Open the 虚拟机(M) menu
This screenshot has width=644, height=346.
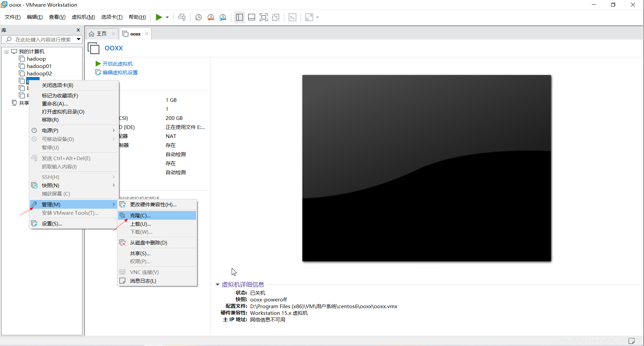tap(83, 17)
